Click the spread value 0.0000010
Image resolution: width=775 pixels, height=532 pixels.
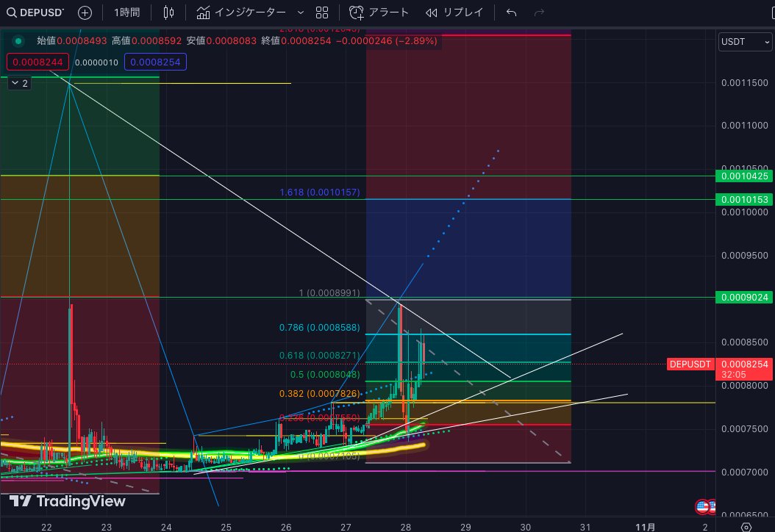[96, 62]
